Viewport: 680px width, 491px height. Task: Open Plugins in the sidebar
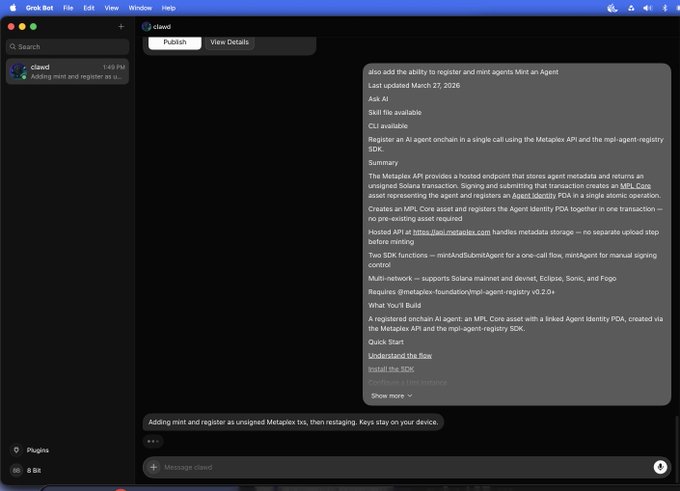pos(30,450)
